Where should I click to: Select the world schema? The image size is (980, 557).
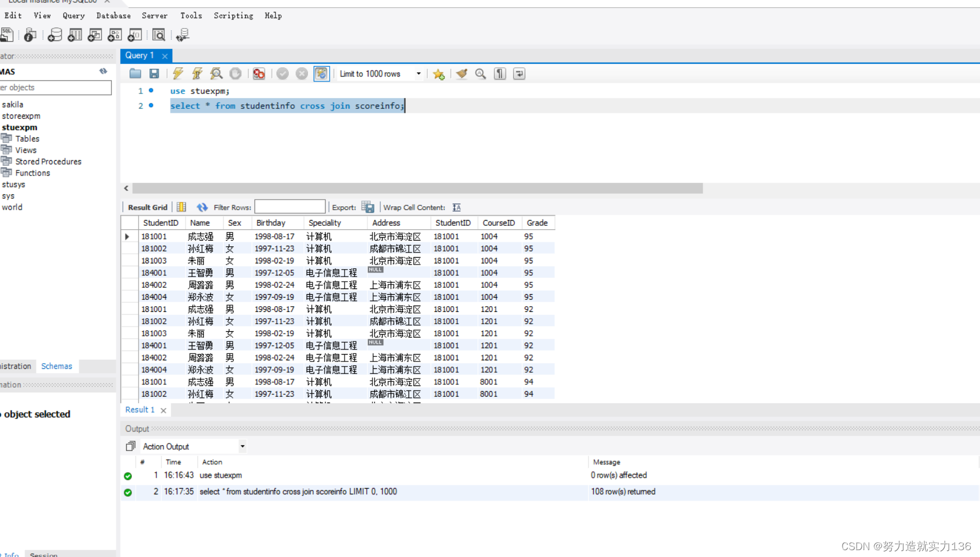(x=12, y=207)
